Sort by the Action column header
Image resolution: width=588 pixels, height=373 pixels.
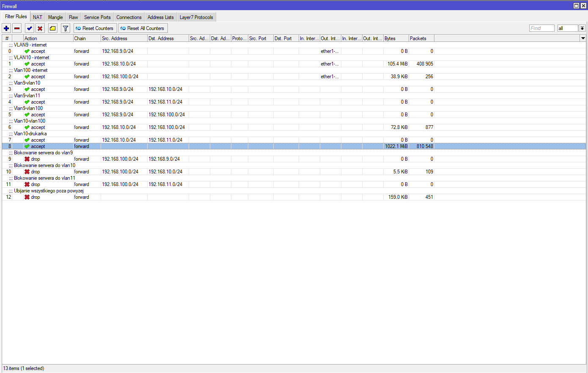point(48,38)
